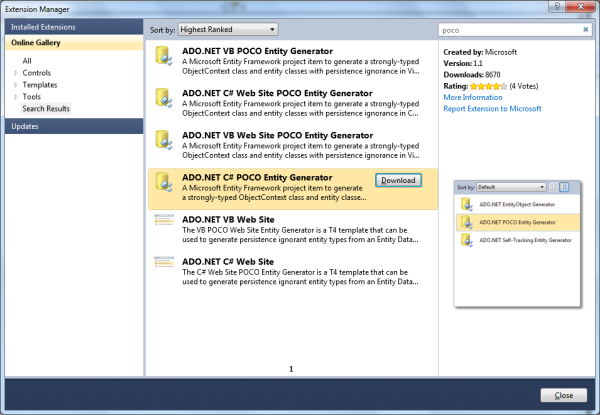Select Templates category label
Image resolution: width=600 pixels, height=415 pixels.
coord(40,85)
